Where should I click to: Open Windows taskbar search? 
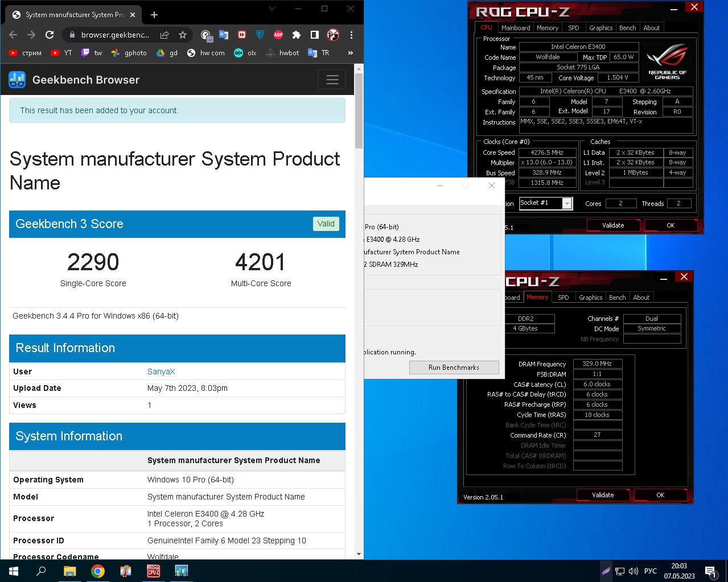click(x=41, y=571)
